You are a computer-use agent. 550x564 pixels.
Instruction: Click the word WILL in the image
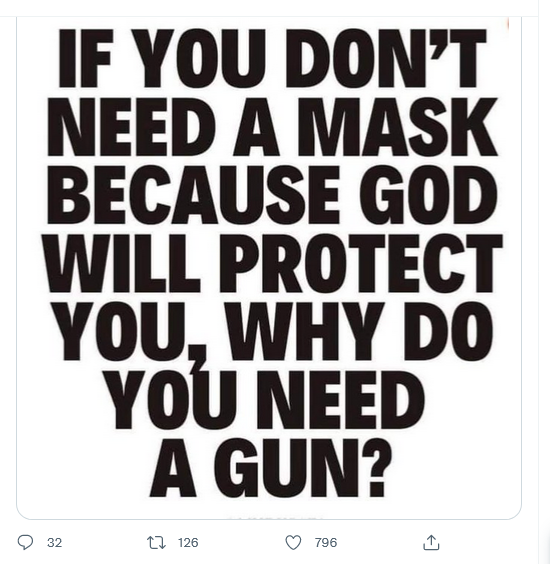(x=123, y=263)
